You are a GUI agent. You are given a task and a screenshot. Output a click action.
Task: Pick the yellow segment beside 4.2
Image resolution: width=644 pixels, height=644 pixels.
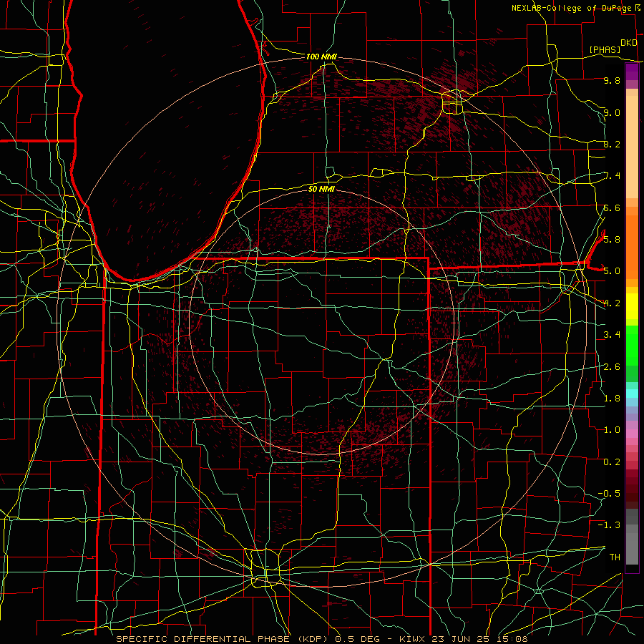(x=632, y=306)
